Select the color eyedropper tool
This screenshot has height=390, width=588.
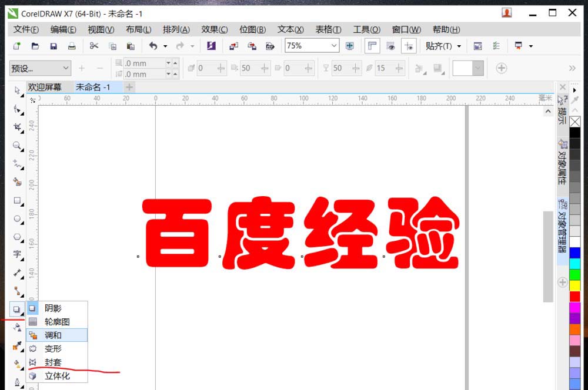tap(17, 346)
